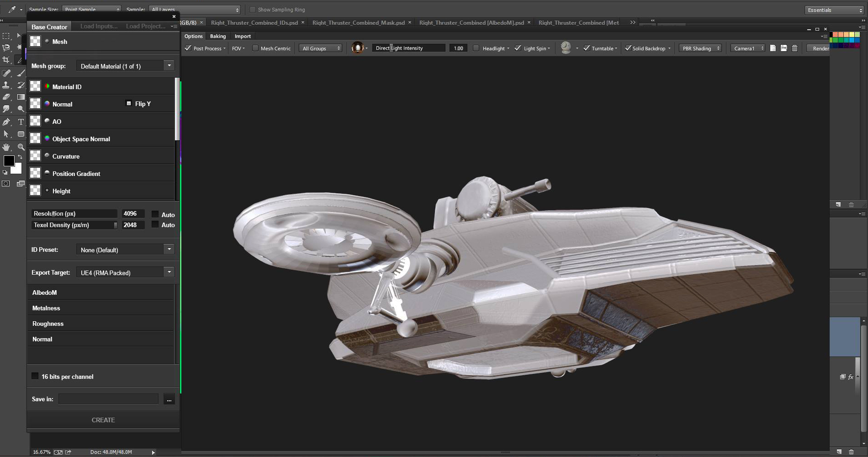
Task: Select the Pen tool
Action: tap(6, 122)
